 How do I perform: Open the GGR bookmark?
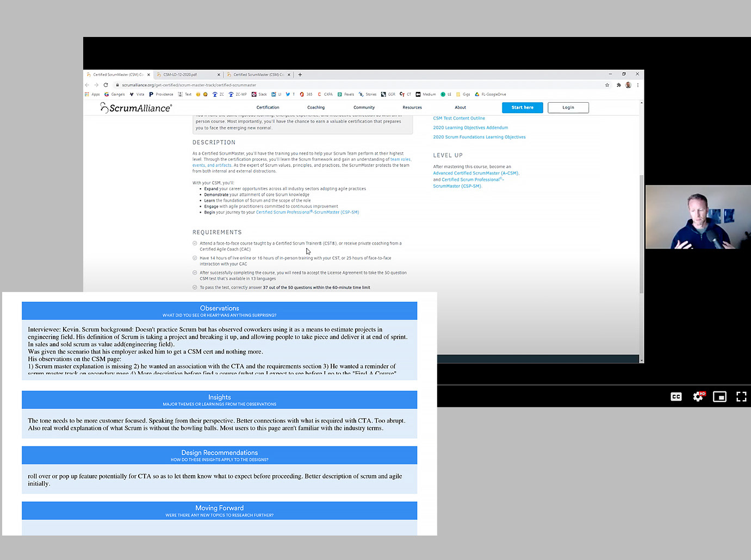(388, 94)
